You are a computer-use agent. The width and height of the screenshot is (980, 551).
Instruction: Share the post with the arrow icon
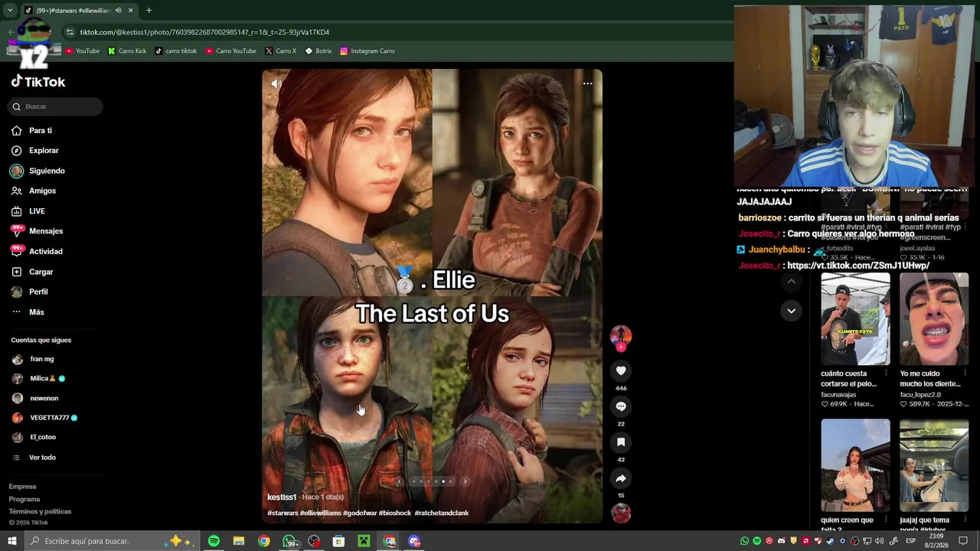point(621,478)
